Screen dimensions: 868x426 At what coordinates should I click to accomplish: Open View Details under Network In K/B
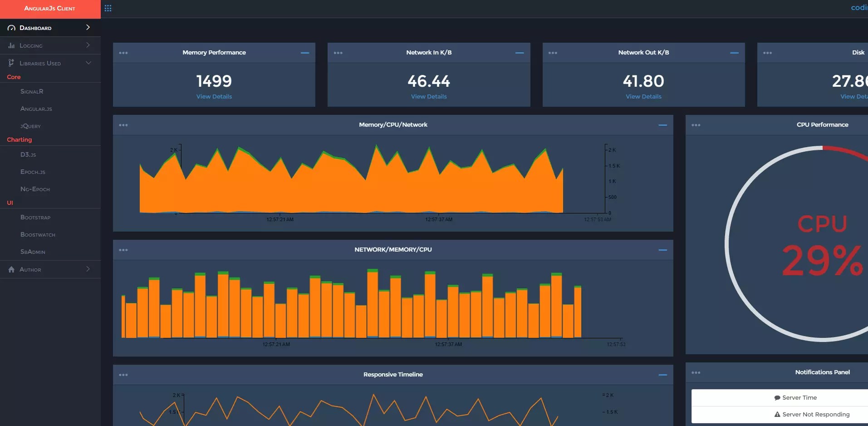(x=428, y=96)
